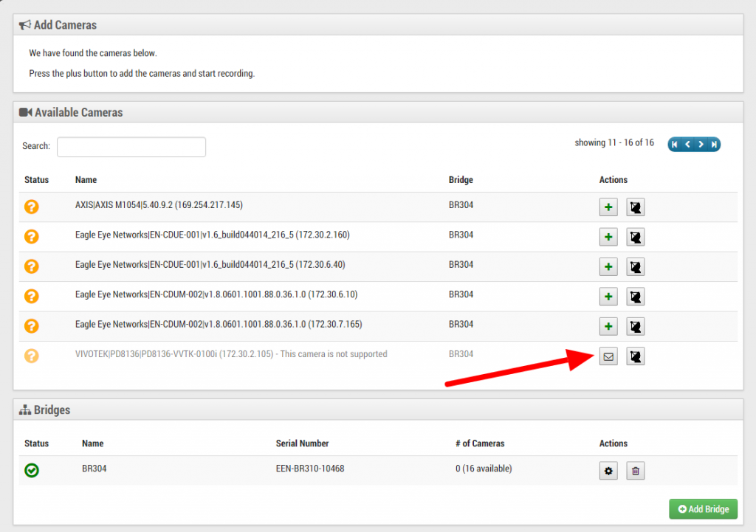Screen dimensions: 756x532
Task: Open settings gear for bridge BR304
Action: point(608,471)
